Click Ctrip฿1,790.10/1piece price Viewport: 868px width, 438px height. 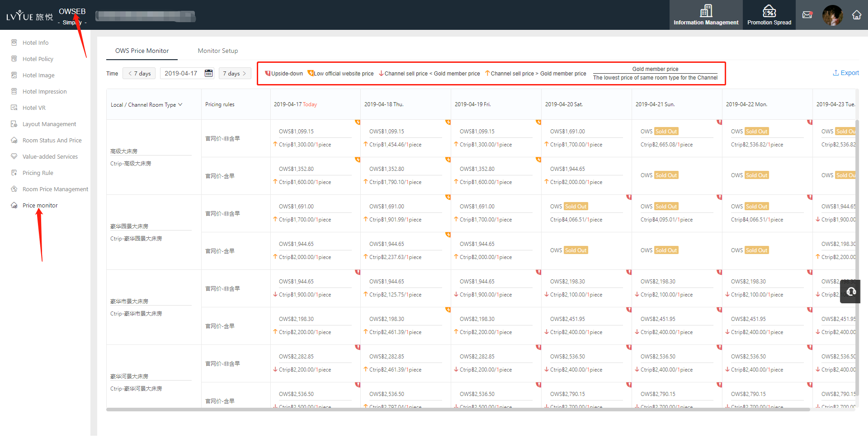point(395,182)
